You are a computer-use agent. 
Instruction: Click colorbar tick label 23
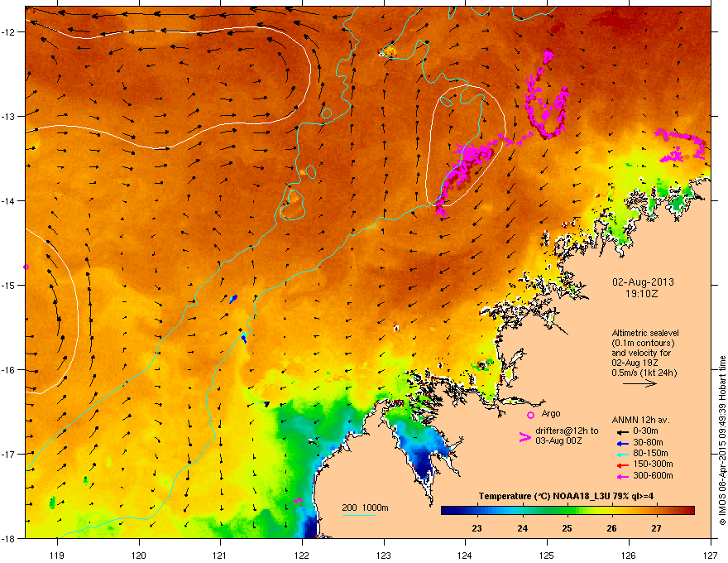pyautogui.click(x=477, y=528)
